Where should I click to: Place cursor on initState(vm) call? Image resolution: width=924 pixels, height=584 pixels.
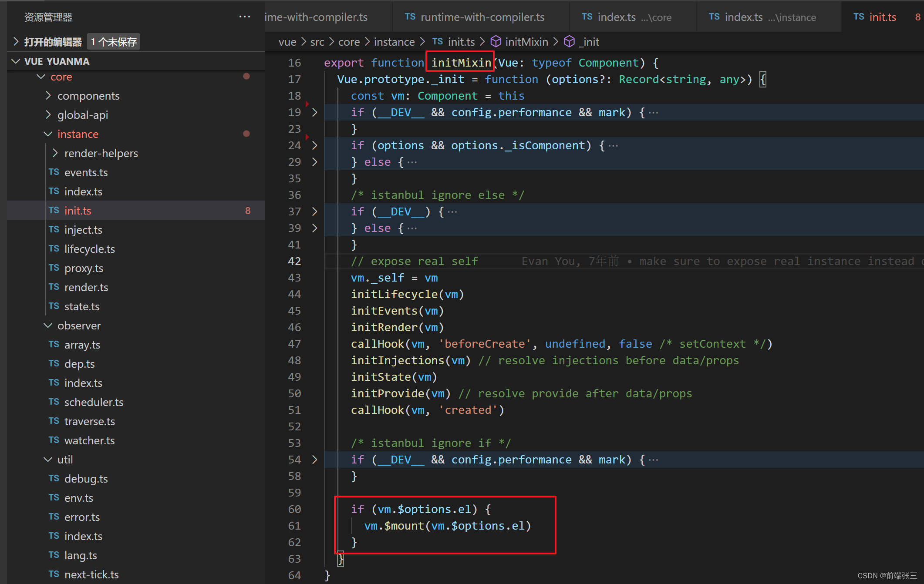tap(394, 377)
